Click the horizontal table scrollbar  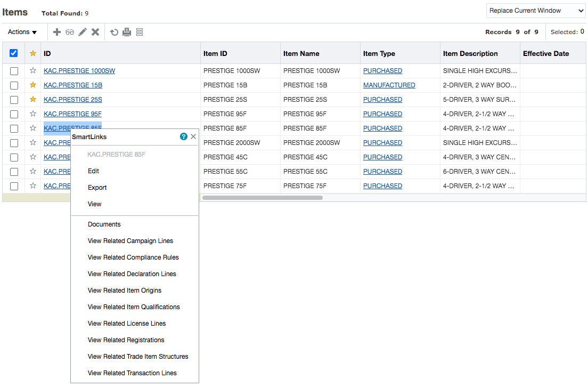point(262,198)
